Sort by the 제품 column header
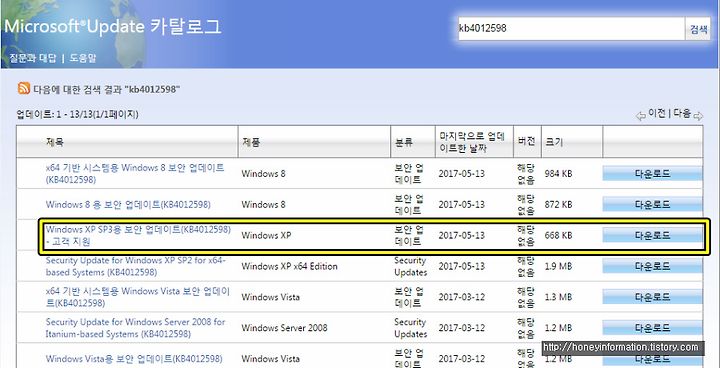 coord(251,142)
